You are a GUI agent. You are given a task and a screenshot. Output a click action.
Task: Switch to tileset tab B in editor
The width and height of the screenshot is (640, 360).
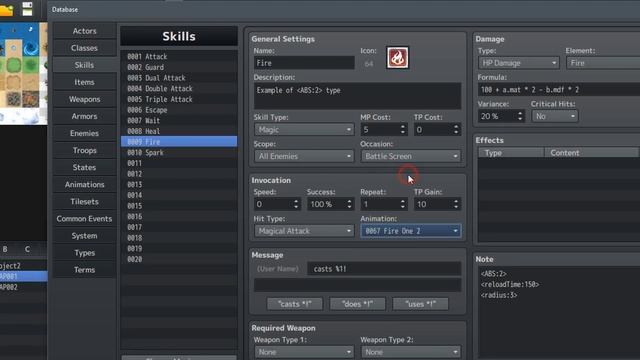5,249
